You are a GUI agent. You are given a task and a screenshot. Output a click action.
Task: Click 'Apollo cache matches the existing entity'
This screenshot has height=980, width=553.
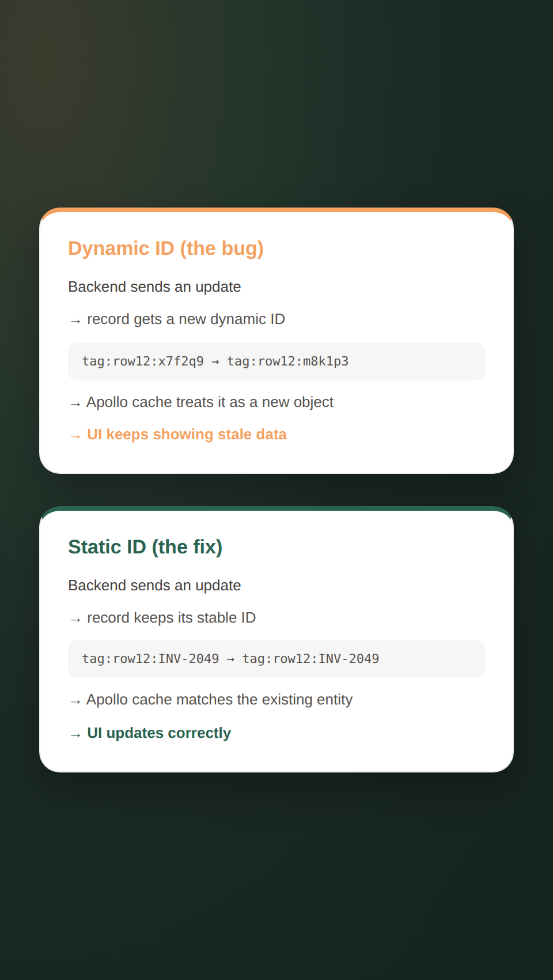(210, 700)
